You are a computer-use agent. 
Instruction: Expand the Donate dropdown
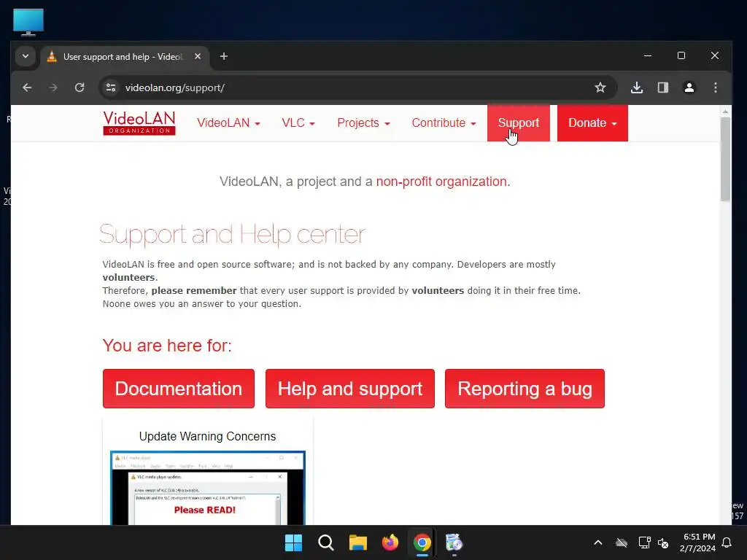tap(592, 122)
